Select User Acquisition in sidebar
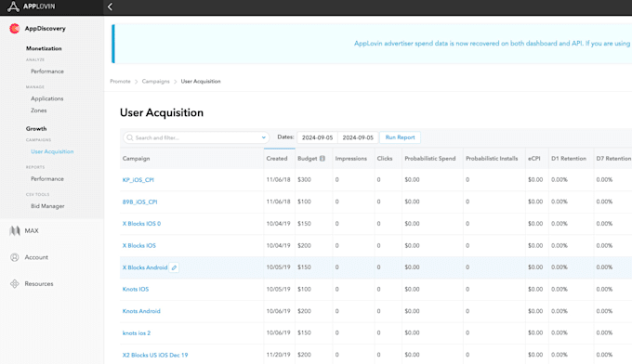 point(52,151)
